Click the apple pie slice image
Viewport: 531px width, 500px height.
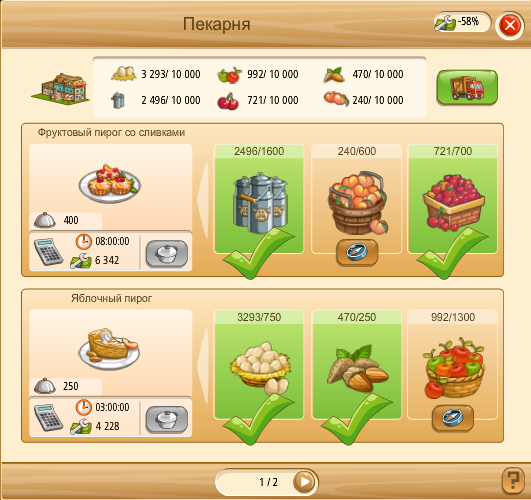[x=109, y=349]
